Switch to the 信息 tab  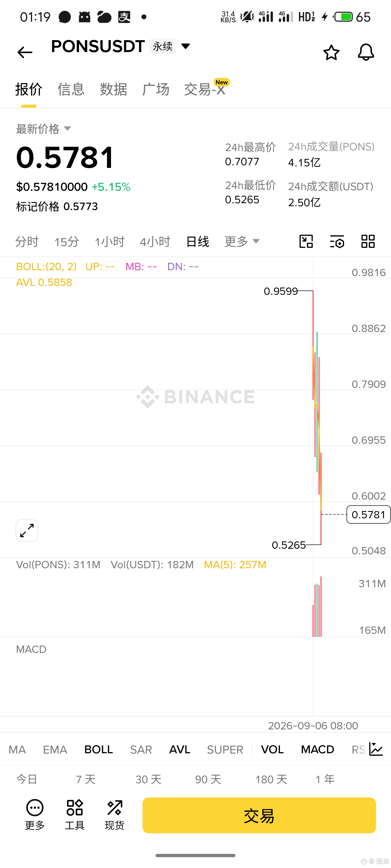point(71,89)
